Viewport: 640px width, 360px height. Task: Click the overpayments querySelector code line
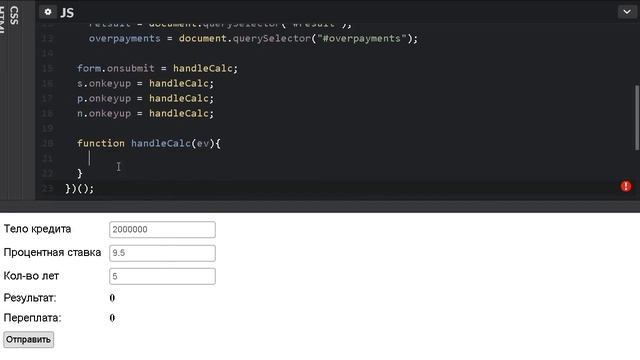click(253, 38)
